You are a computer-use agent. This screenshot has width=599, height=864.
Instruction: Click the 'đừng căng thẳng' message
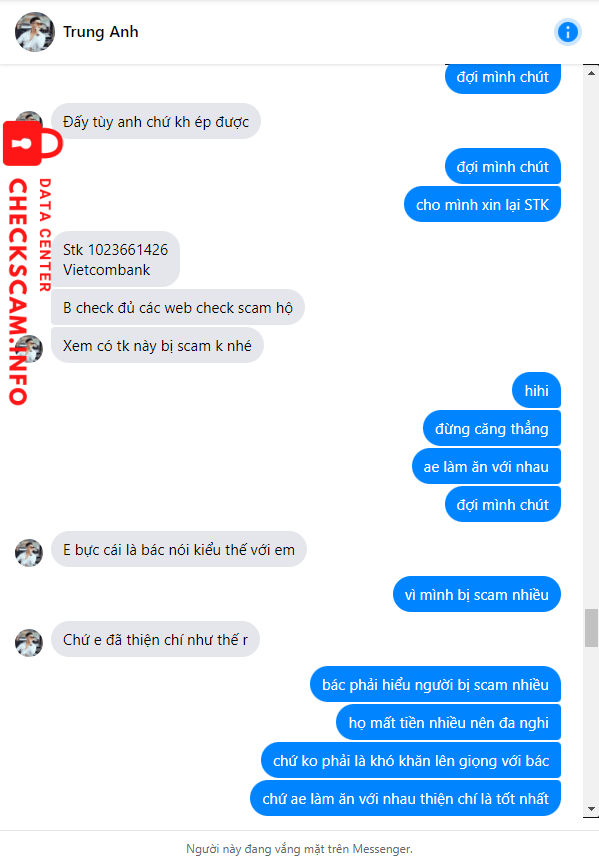tap(492, 428)
